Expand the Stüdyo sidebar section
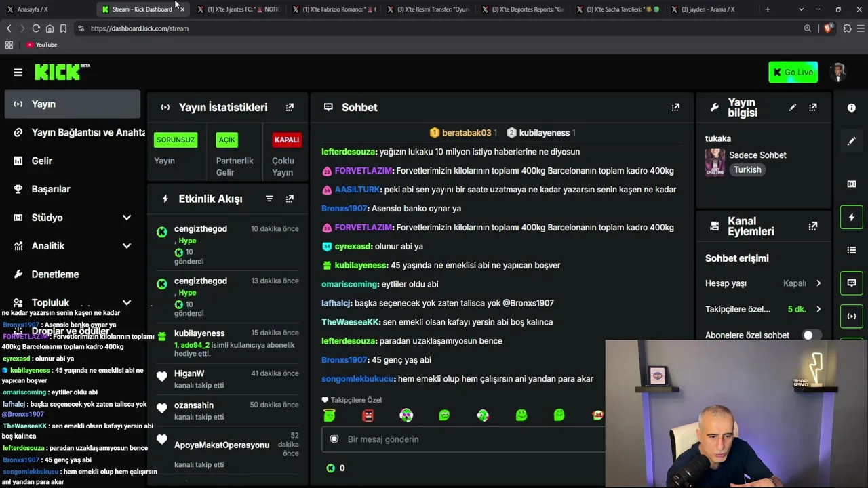Image resolution: width=868 pixels, height=488 pixels. tap(127, 218)
